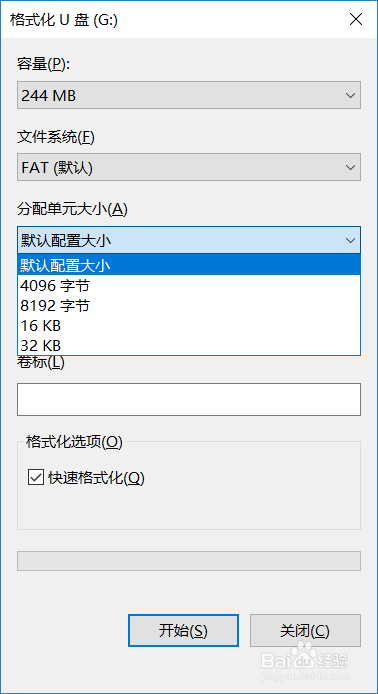Click the chevron arrow on the 244 MB box
378x694 pixels.
coord(351,95)
